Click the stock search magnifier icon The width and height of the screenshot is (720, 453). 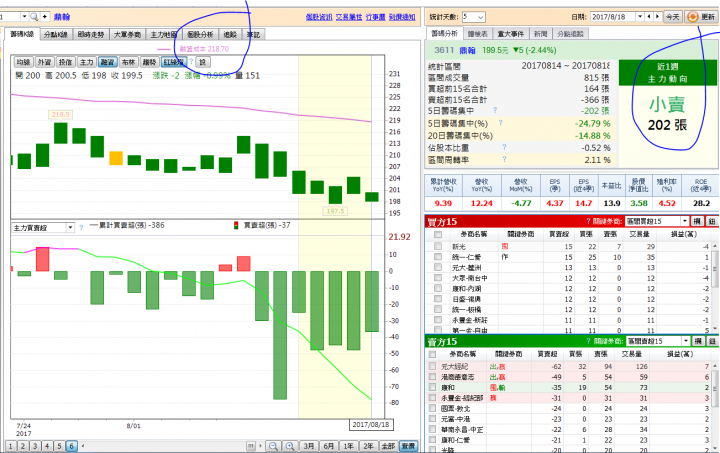(34, 17)
